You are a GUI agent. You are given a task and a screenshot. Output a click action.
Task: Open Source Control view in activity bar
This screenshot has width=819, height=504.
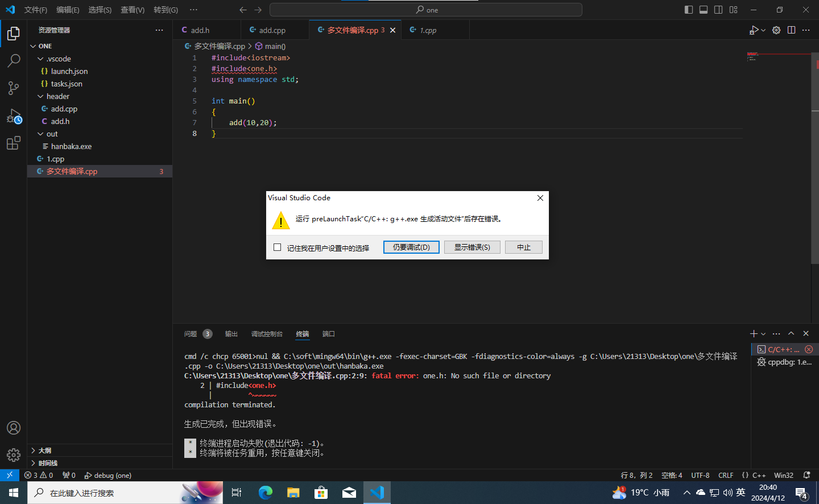click(x=14, y=88)
